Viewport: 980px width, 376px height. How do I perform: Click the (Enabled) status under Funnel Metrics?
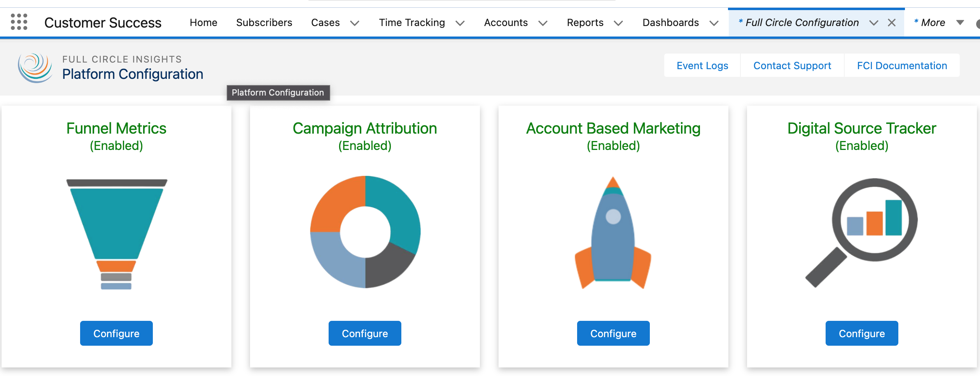(116, 146)
